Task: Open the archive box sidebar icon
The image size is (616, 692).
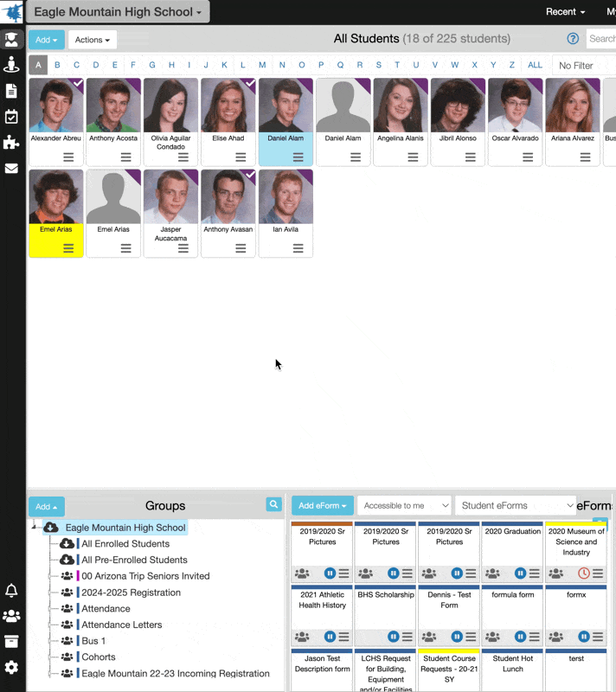Action: tap(11, 642)
